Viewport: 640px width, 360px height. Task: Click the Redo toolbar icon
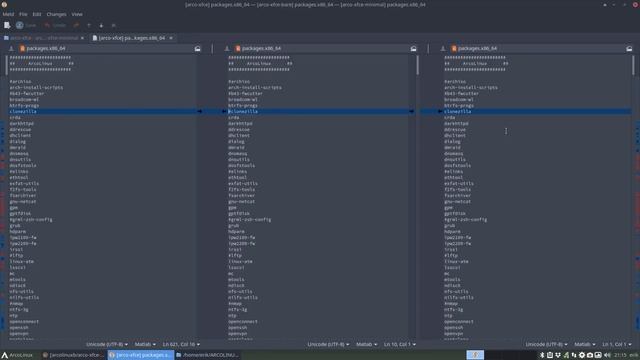click(76, 25)
